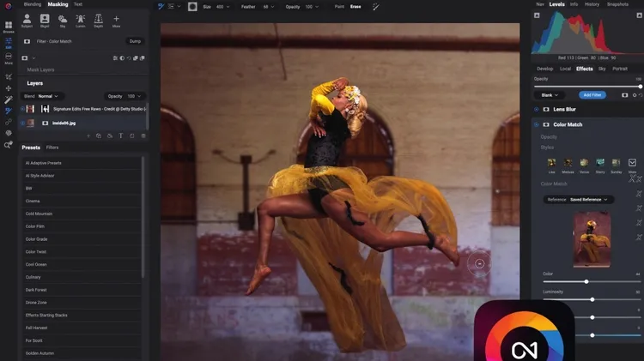Choose the Lumin luminosity mask icon

80,21
